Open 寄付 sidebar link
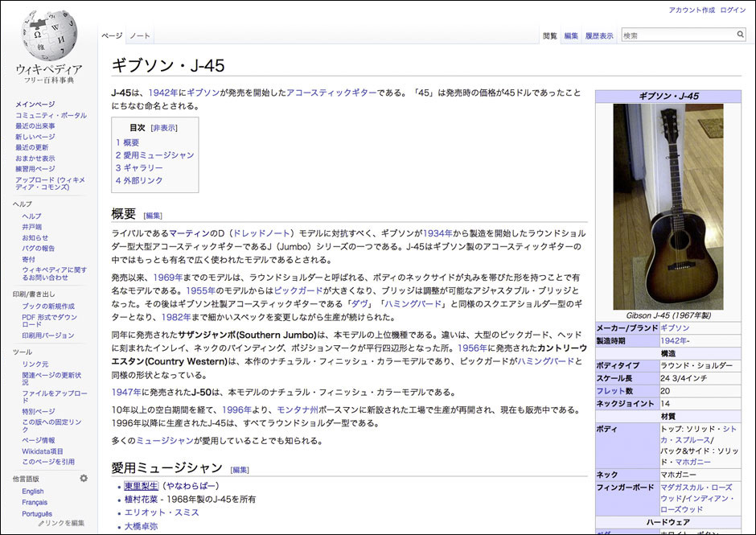 click(x=28, y=259)
